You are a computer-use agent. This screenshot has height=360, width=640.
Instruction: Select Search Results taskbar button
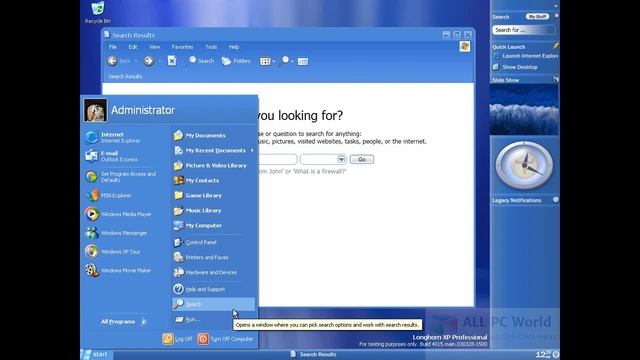(x=313, y=354)
